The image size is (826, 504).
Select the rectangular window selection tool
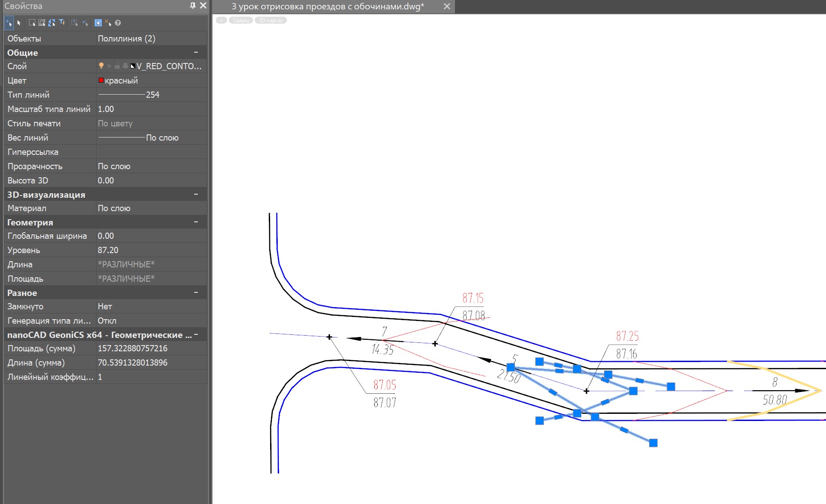32,23
